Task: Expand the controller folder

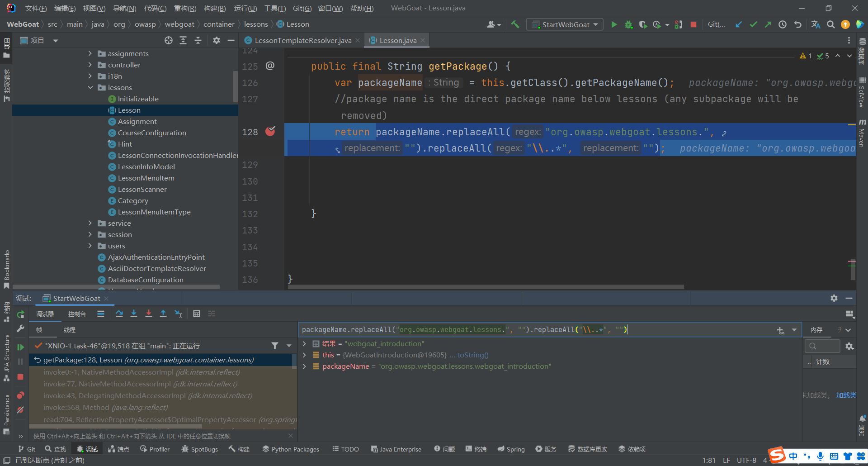Action: coord(90,65)
